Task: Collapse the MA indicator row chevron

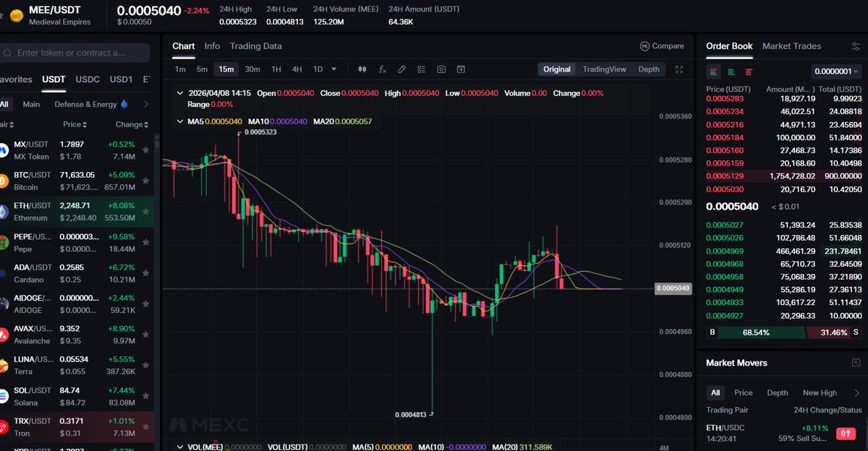Action: [x=180, y=121]
